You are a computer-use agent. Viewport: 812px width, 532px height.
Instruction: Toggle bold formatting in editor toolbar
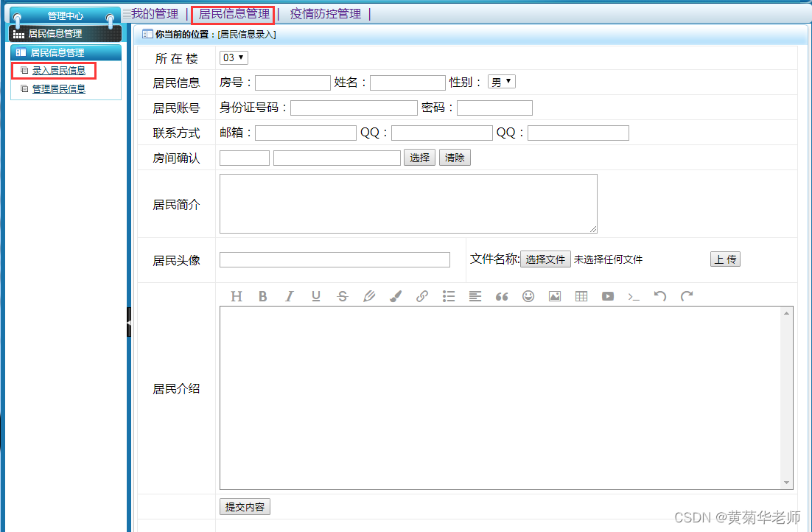pyautogui.click(x=262, y=296)
